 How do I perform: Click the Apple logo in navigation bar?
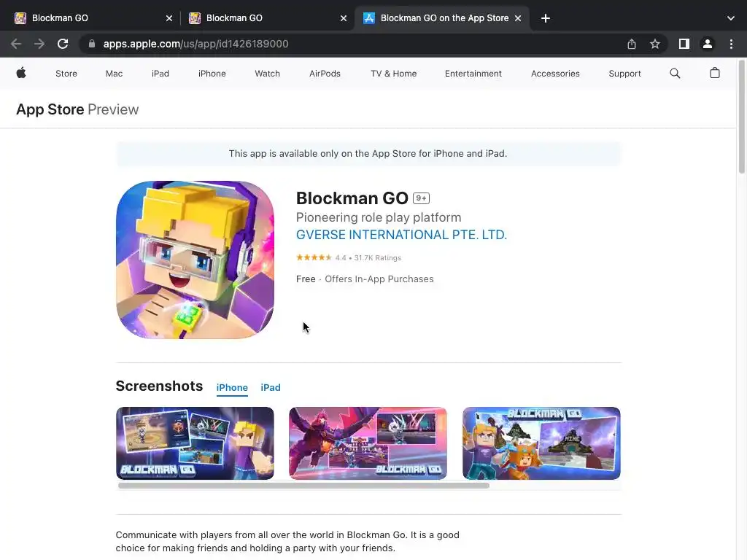click(x=21, y=74)
